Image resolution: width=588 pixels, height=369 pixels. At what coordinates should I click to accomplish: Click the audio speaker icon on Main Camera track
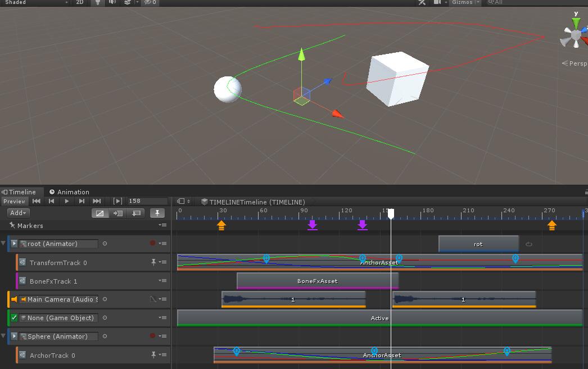(x=14, y=299)
